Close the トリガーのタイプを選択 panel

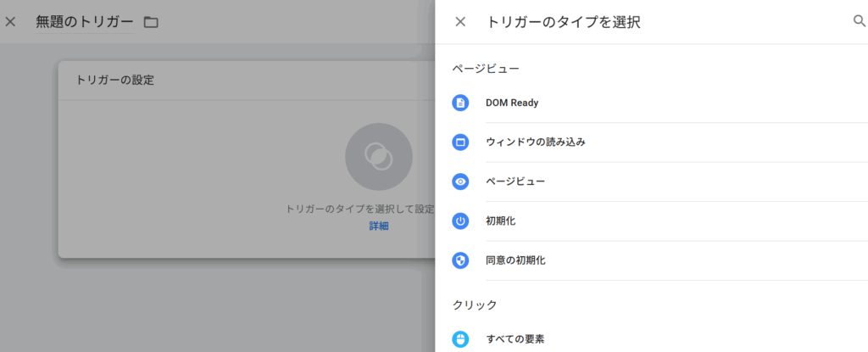click(460, 22)
